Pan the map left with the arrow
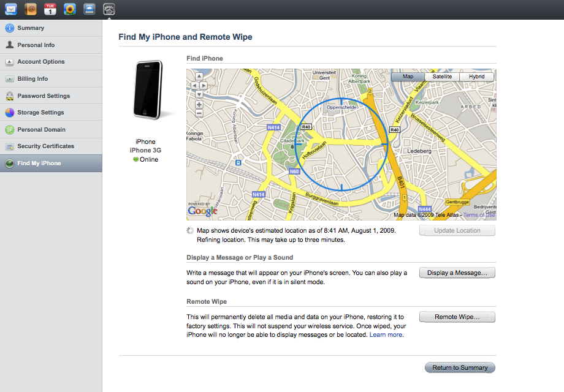Viewport: 564px width, 392px height. click(x=195, y=85)
